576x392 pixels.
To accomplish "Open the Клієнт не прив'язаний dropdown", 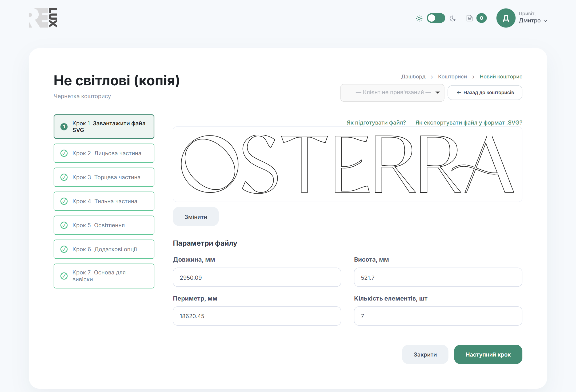I will point(392,93).
